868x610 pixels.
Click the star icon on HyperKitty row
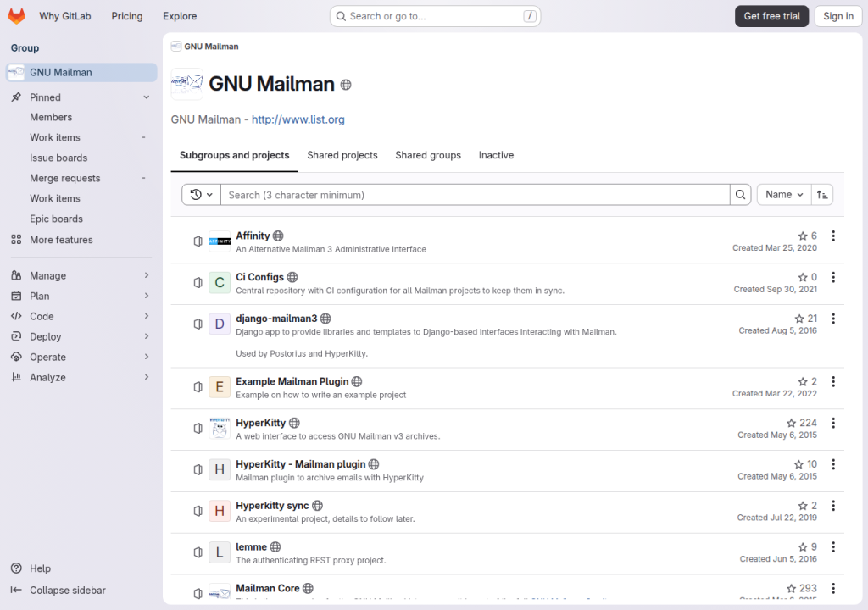point(791,424)
